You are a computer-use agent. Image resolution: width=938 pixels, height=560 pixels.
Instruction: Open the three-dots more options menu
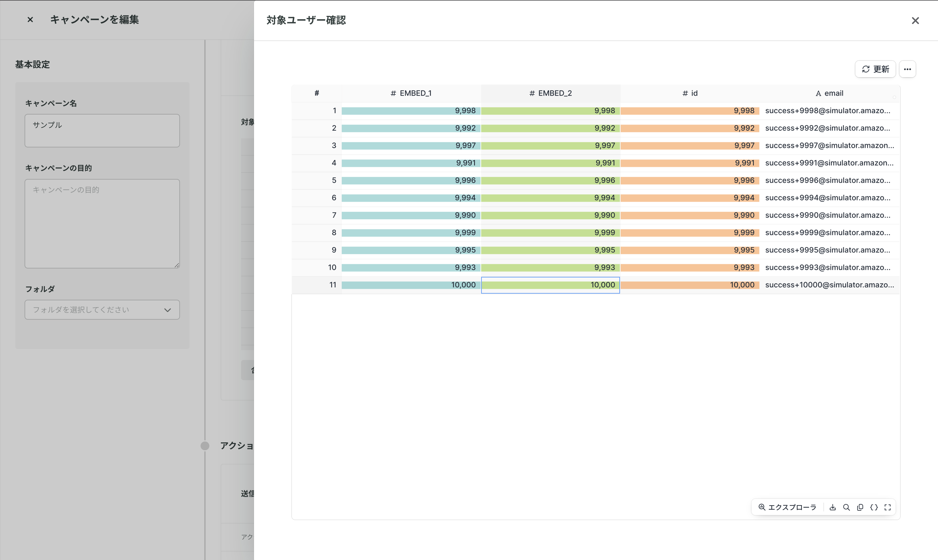pyautogui.click(x=907, y=69)
